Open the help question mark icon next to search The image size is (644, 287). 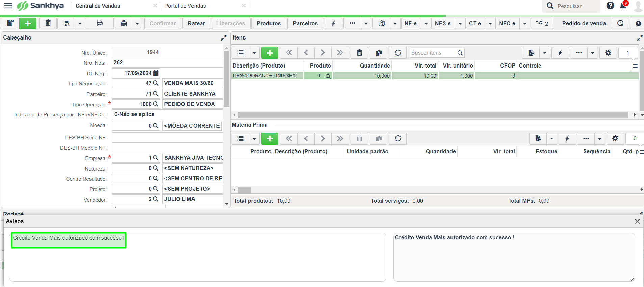tap(610, 6)
